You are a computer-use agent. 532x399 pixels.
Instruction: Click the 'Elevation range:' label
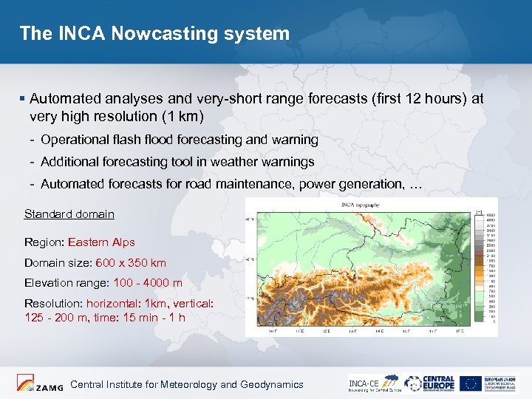tap(67, 283)
